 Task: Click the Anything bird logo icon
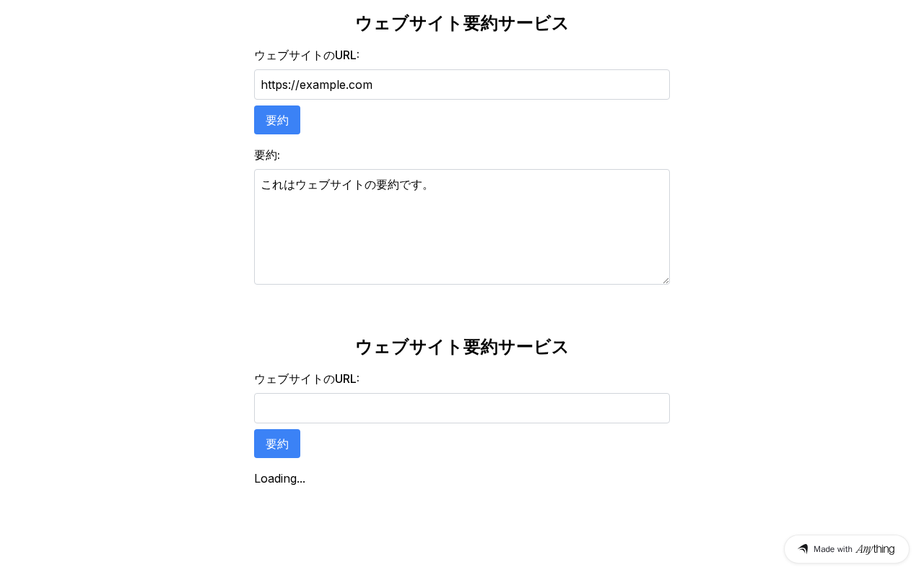803,549
